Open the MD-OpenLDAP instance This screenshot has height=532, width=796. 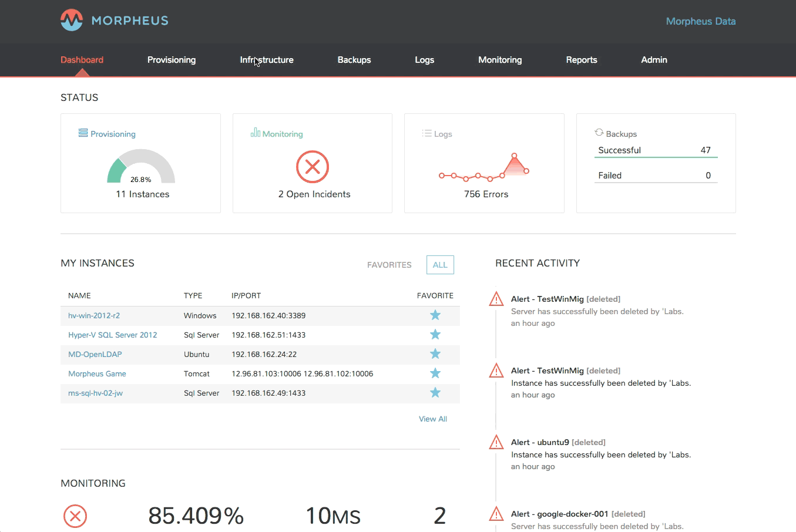(95, 354)
